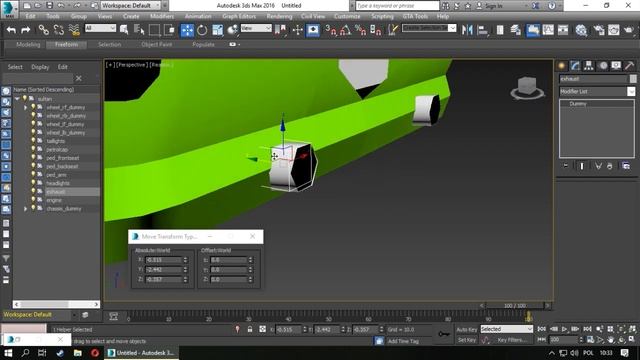The width and height of the screenshot is (640, 360).
Task: Toggle visibility bulb of headlights object
Action: tap(33, 183)
